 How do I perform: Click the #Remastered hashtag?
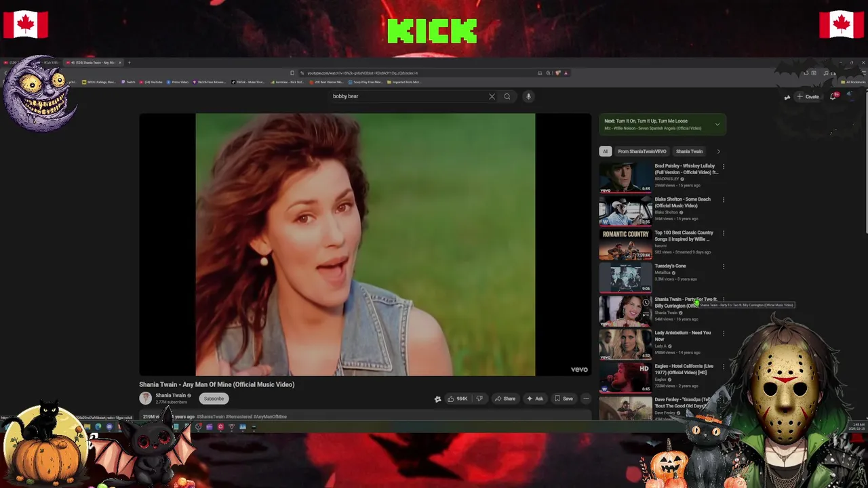239,417
